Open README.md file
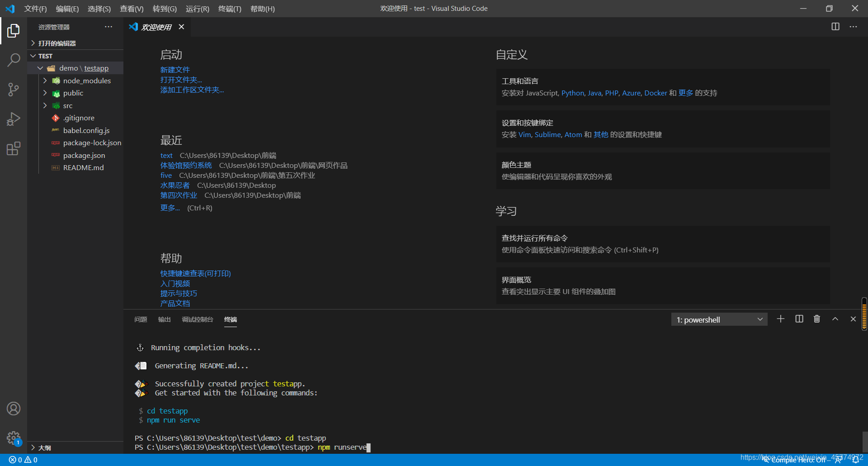The image size is (868, 466). [x=84, y=167]
